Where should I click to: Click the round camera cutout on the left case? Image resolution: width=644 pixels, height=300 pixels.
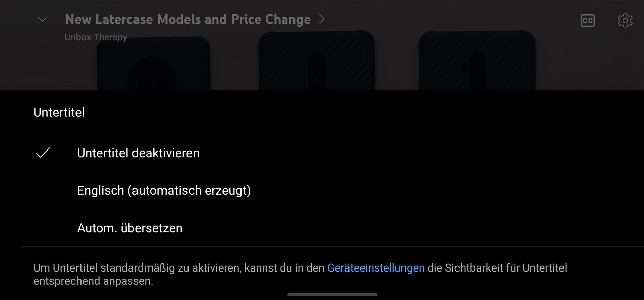point(152,75)
